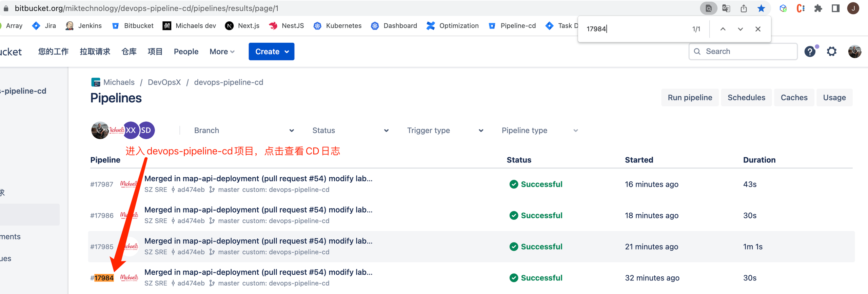Click the Run pipeline button

[x=690, y=98]
